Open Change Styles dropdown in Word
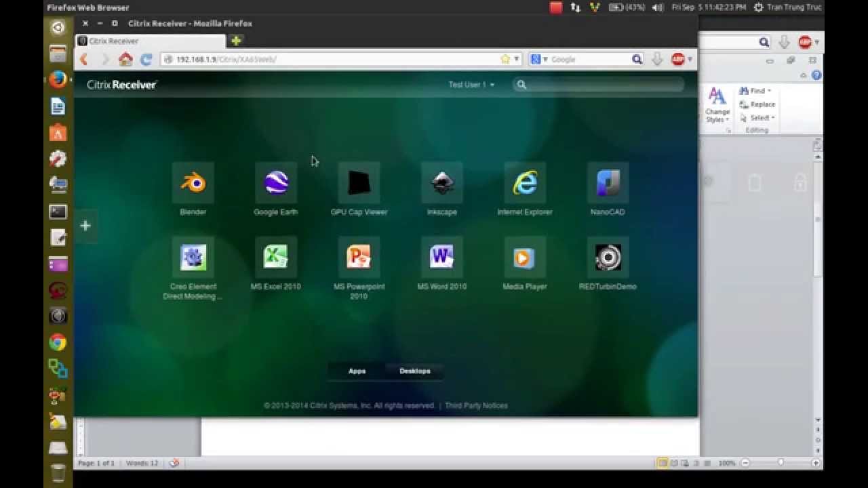Image resolution: width=868 pixels, height=488 pixels. pos(717,106)
